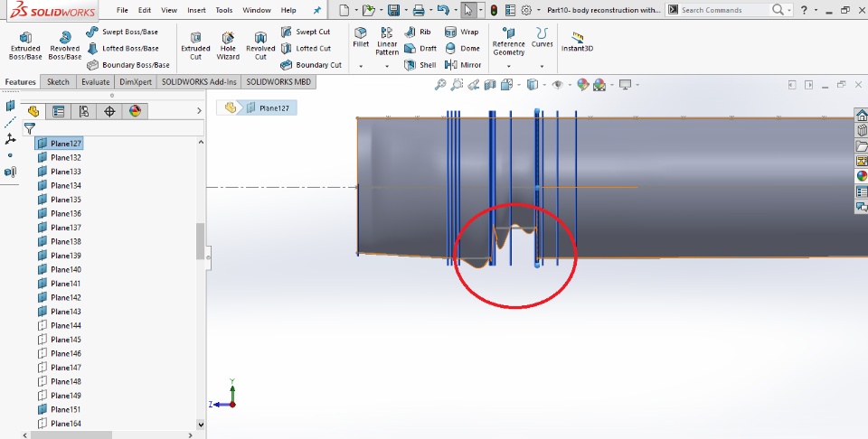The image size is (868, 439).
Task: Choose Swept Boss/Base feature
Action: point(122,32)
